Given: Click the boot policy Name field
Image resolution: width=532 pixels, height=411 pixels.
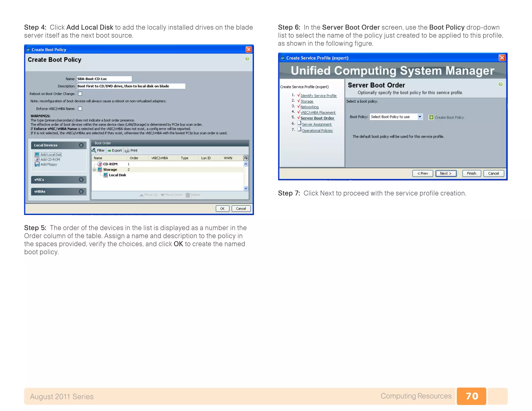Looking at the screenshot, I should [x=104, y=79].
